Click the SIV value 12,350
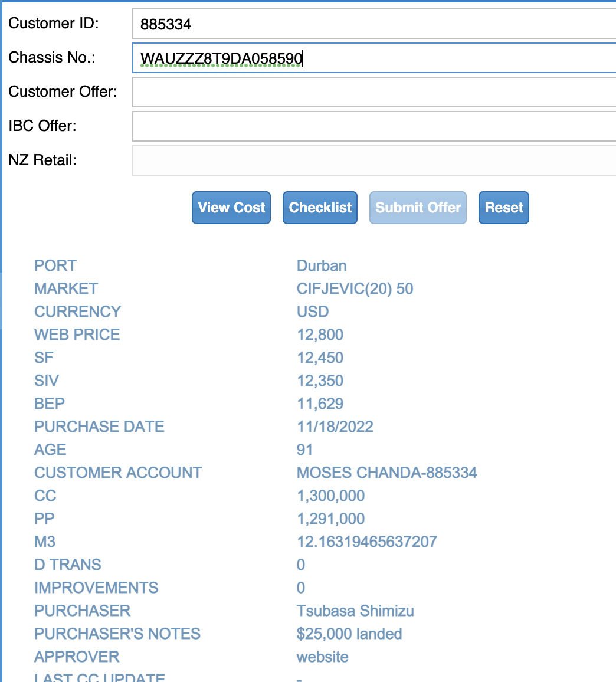This screenshot has width=616, height=682. [x=320, y=381]
